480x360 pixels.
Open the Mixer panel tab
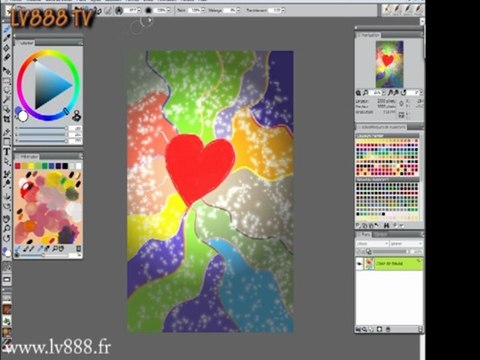point(27,157)
